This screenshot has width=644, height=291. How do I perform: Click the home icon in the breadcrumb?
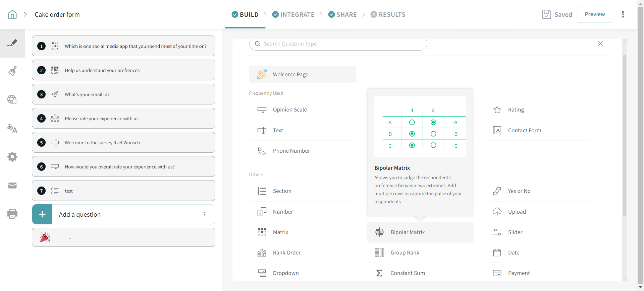(12, 14)
